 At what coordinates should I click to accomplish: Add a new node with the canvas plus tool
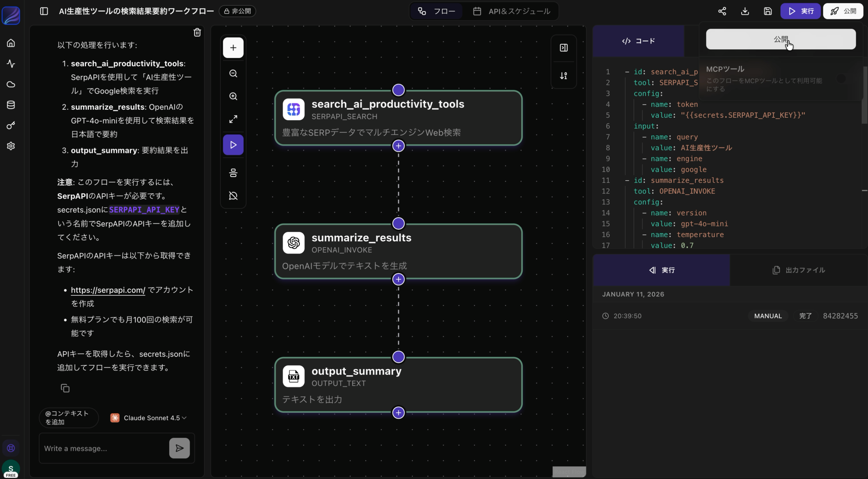pyautogui.click(x=233, y=47)
